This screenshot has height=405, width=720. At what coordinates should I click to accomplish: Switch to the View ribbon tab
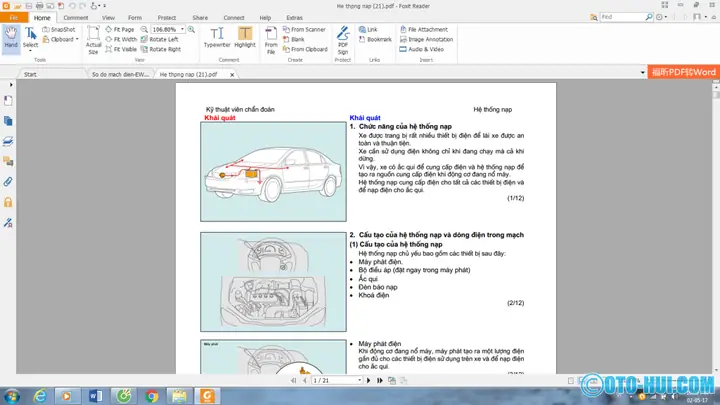(x=108, y=17)
